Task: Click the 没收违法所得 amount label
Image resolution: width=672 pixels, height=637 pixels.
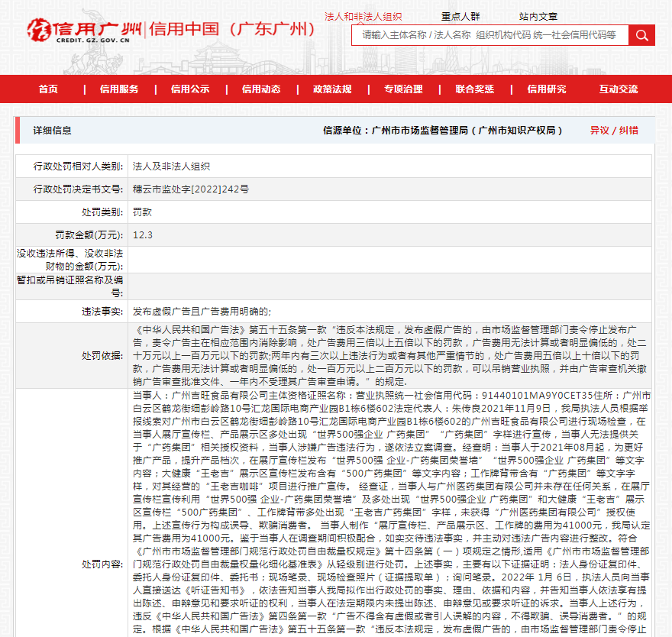Action: 69,260
